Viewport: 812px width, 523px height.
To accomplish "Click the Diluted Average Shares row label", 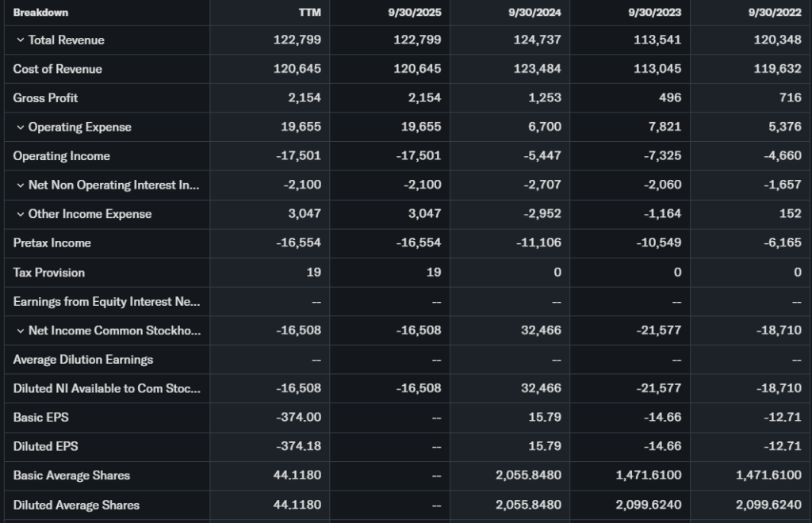I will (x=76, y=505).
